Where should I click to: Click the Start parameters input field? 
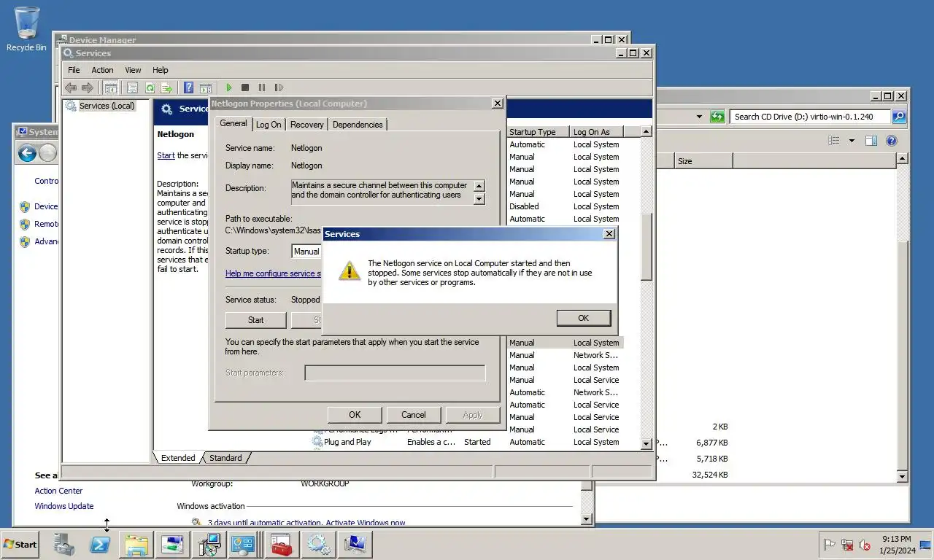(x=395, y=373)
